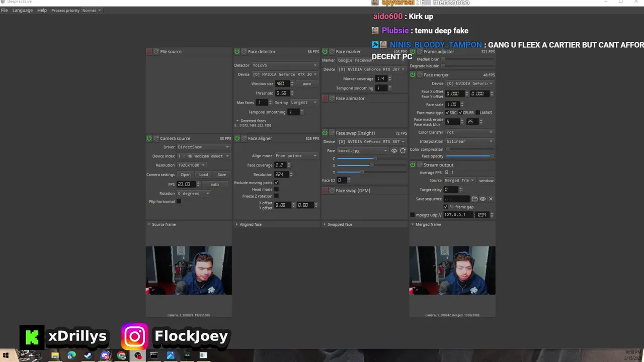Reset the File source module settings
Viewport: 644px width, 362px height.
click(156, 52)
